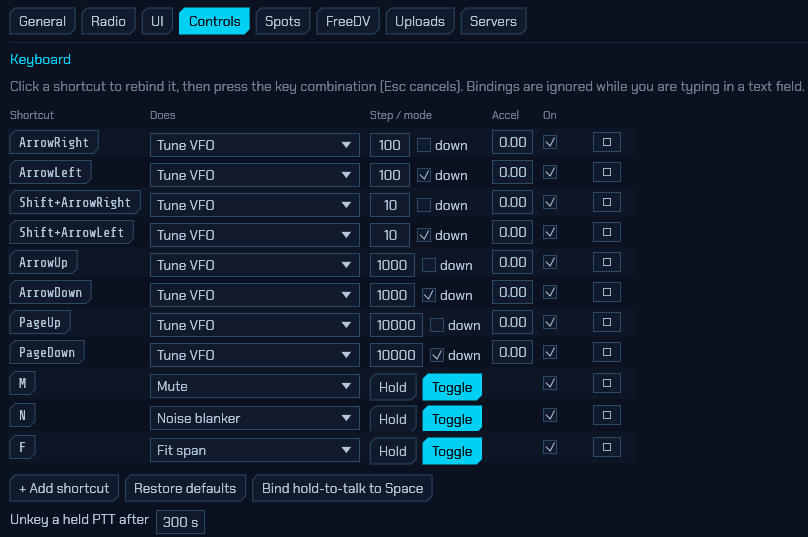Turn off the On checkbox for Noise blanker
808x537 pixels.
tap(550, 415)
